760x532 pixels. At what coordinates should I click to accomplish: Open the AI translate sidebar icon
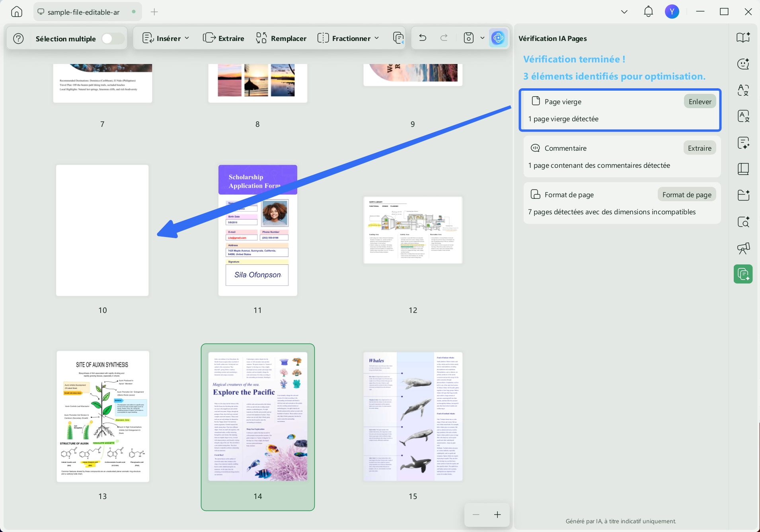coord(743,90)
